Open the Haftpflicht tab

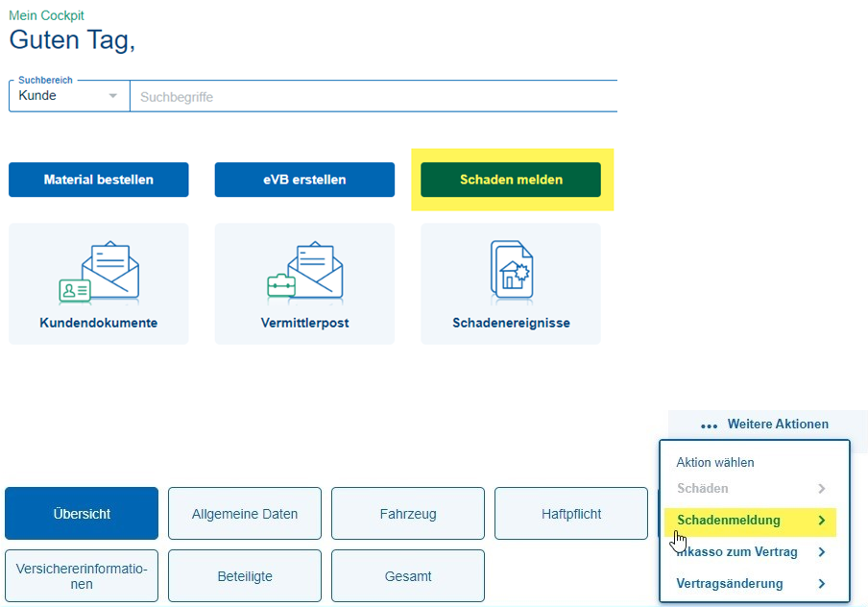tap(571, 514)
